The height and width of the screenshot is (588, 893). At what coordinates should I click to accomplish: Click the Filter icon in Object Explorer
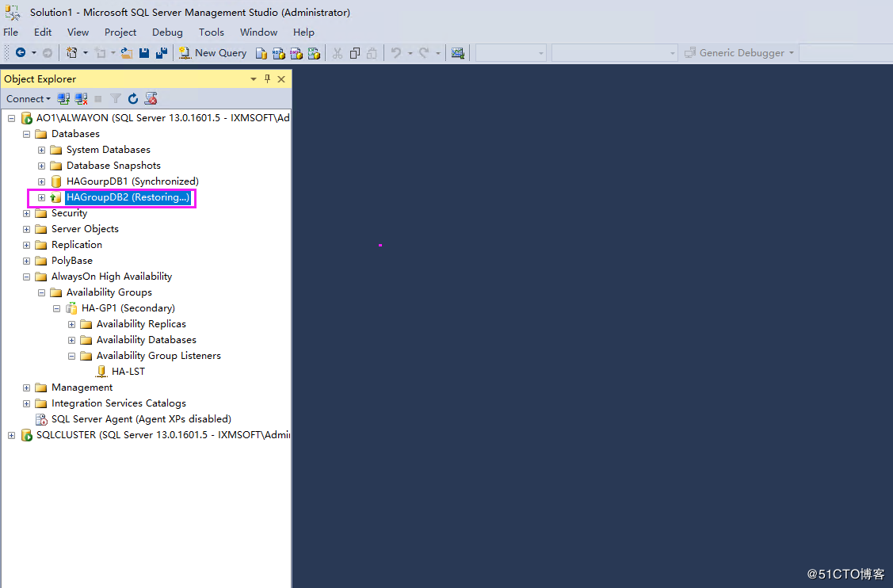coord(116,98)
